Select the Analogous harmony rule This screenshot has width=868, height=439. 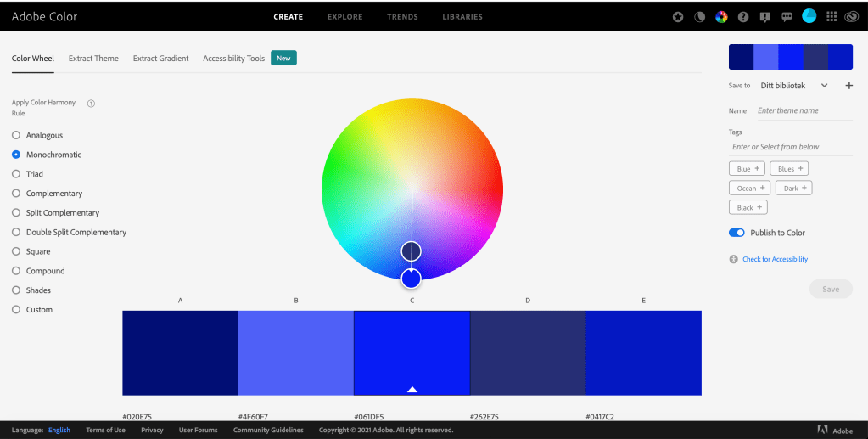point(16,135)
